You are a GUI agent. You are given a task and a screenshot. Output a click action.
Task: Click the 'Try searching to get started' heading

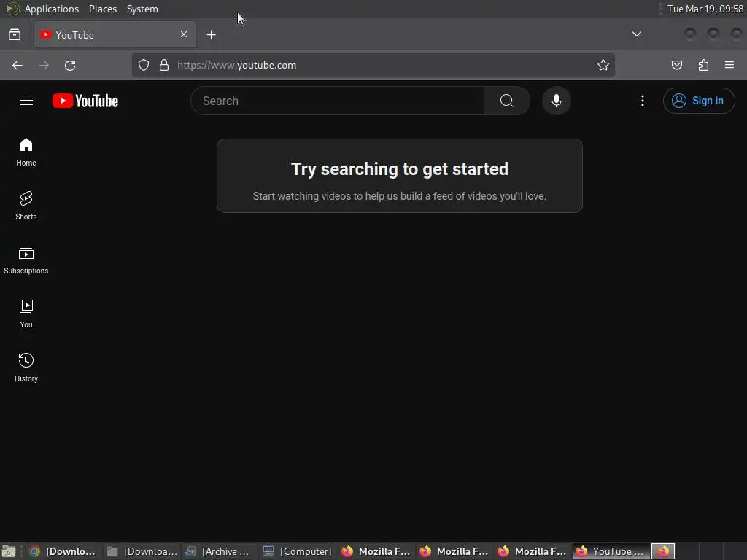pos(400,169)
